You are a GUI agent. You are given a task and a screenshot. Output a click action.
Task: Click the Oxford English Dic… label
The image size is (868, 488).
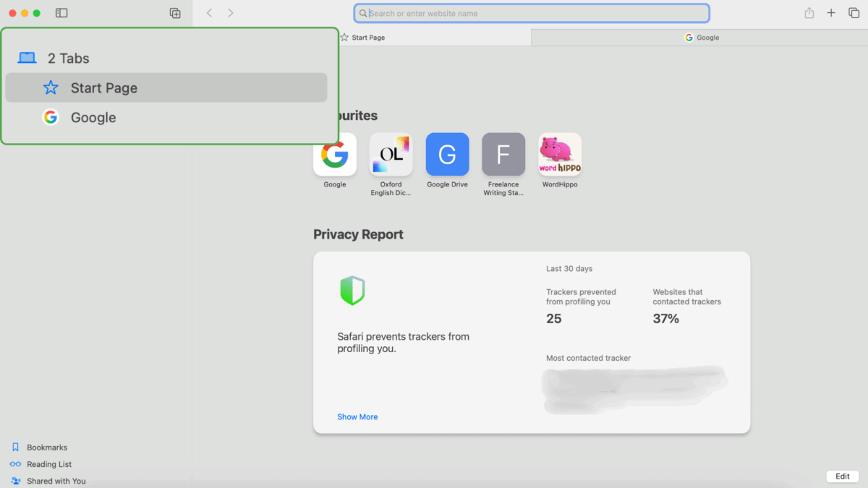(x=391, y=189)
